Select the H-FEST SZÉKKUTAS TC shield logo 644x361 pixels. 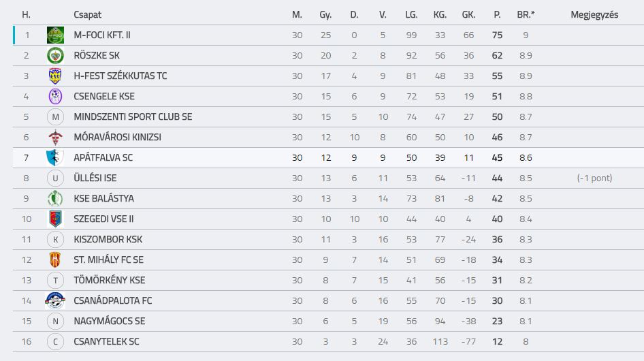[x=55, y=76]
